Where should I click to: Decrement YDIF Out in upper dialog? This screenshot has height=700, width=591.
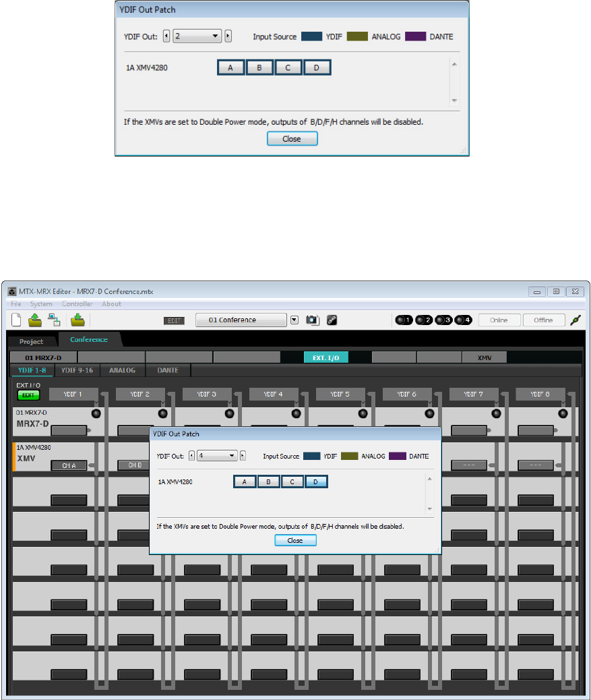click(x=166, y=36)
